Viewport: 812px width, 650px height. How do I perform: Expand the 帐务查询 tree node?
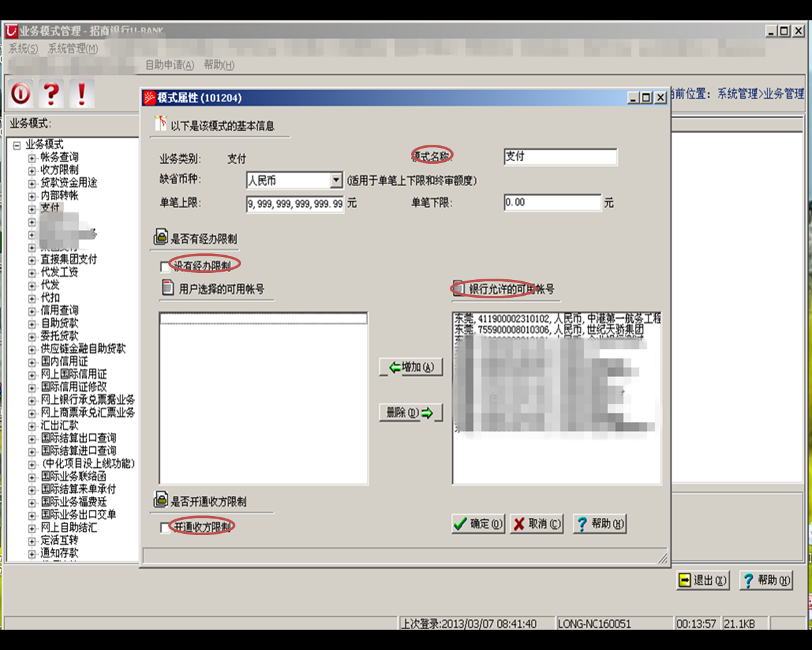click(x=32, y=158)
